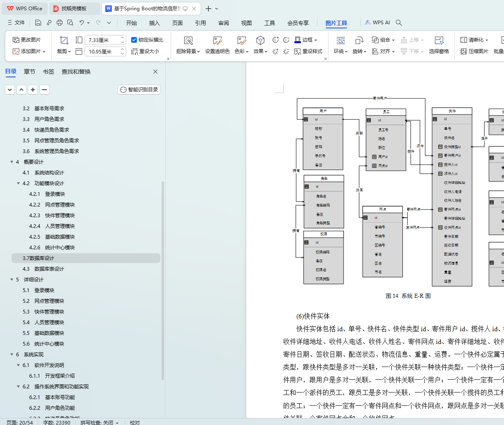Click the 重设大小 button
Viewport: 504px width, 425px height.
(145, 51)
